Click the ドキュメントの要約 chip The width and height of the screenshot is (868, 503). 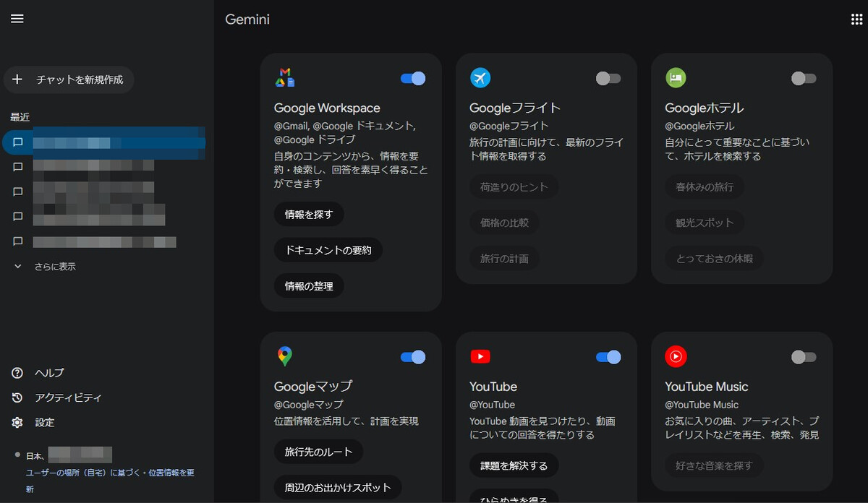tap(328, 250)
